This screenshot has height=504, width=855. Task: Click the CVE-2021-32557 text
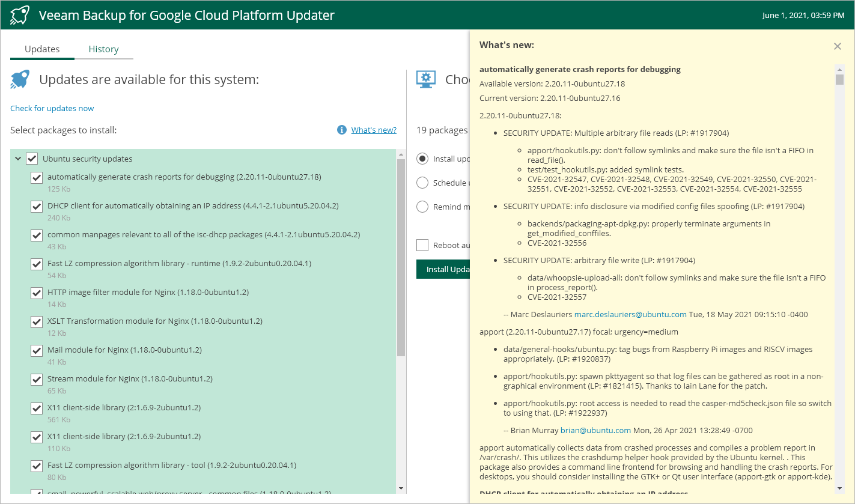tap(557, 297)
